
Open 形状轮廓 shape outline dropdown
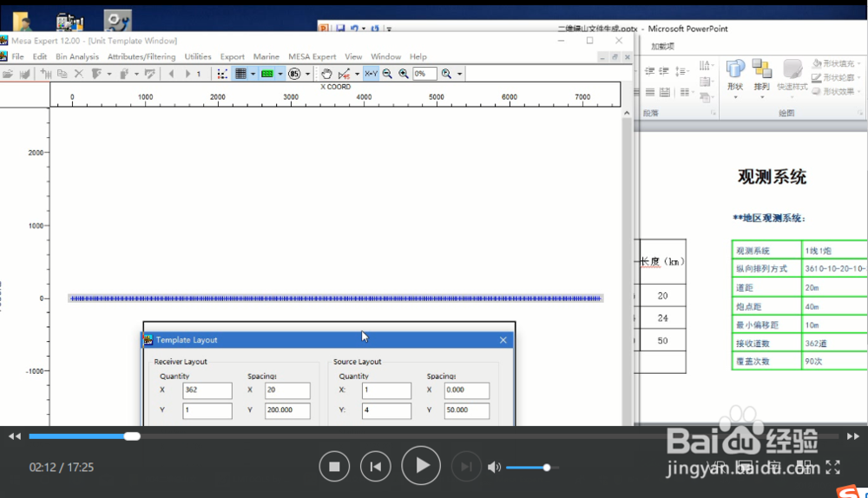pyautogui.click(x=836, y=77)
